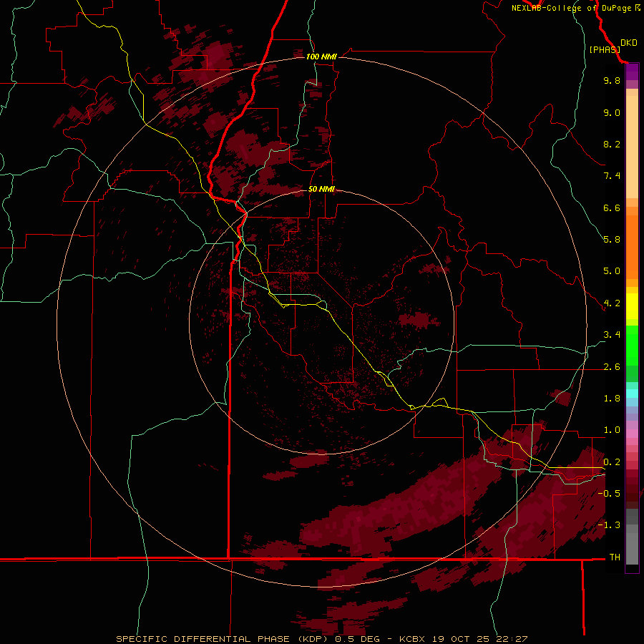The height and width of the screenshot is (644, 644).
Task: Click the 5.8 value on color scale
Action: point(612,240)
